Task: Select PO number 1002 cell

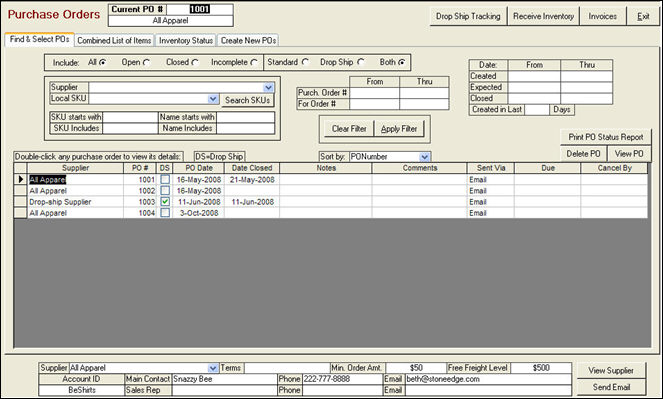Action: point(140,191)
